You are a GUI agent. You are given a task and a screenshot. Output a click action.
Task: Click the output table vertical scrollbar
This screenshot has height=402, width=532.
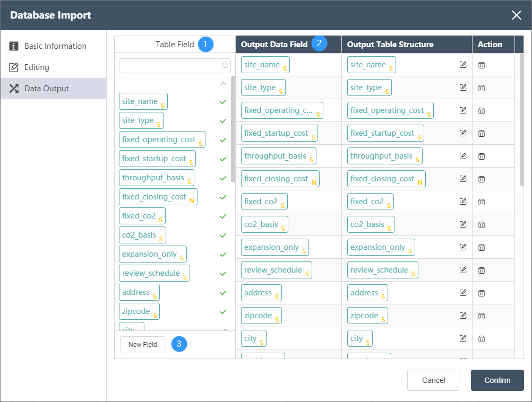[x=521, y=120]
